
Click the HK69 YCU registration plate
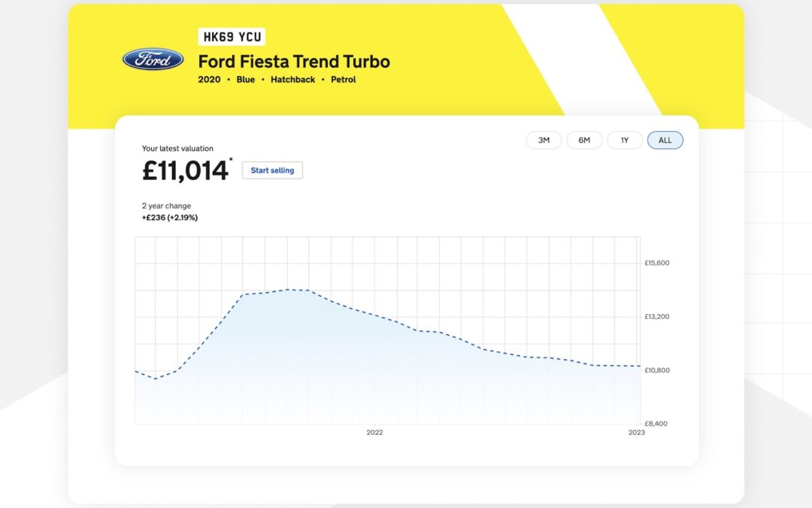tap(232, 37)
